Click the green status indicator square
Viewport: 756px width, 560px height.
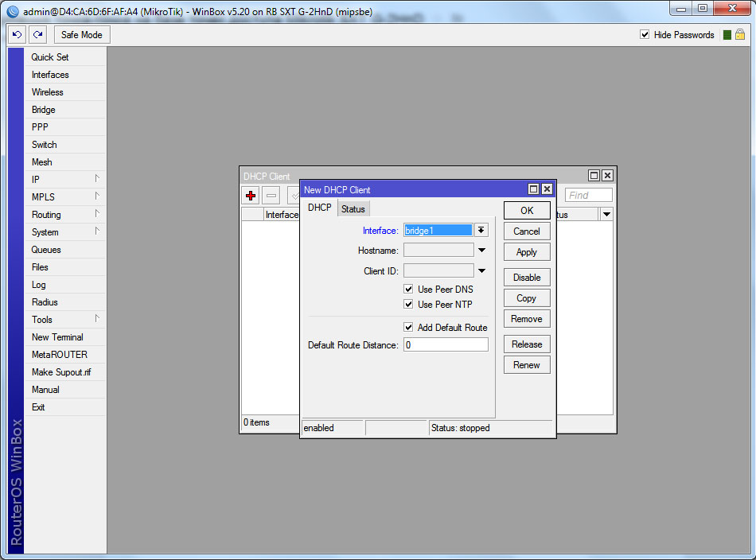click(727, 35)
